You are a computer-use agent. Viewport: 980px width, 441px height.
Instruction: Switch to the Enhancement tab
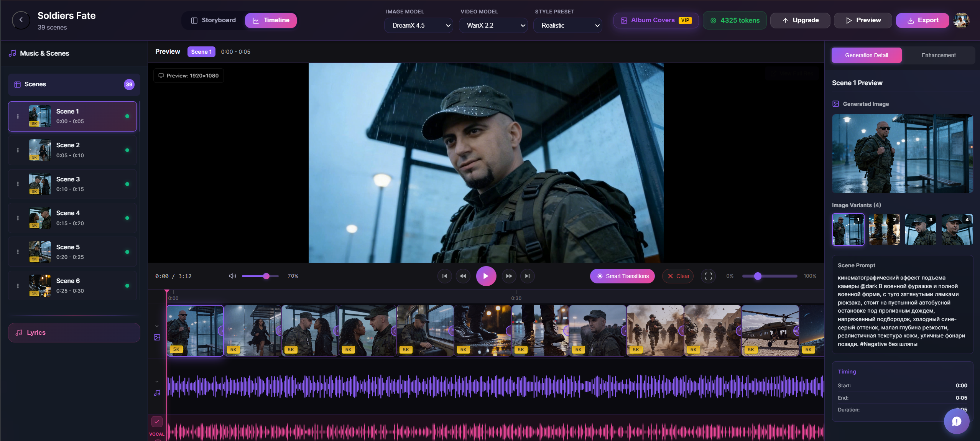coord(938,55)
